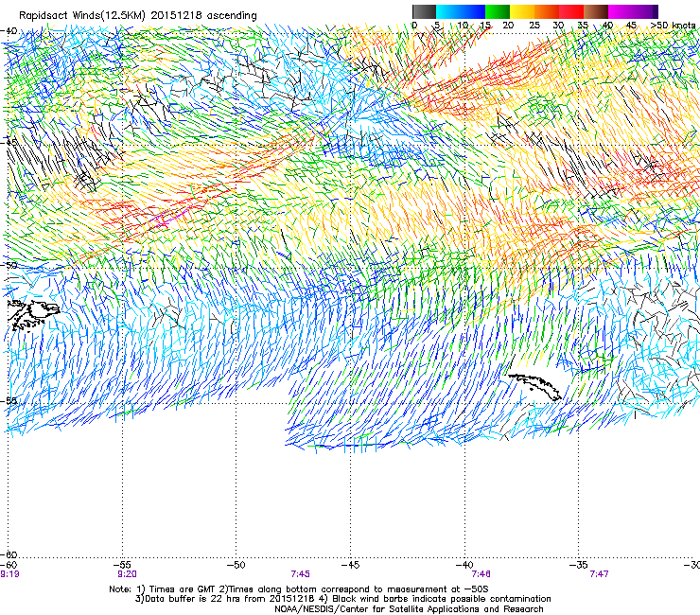This screenshot has height=615, width=700.
Task: Click longitude label '-40' above time 7:46
Action: [464, 565]
